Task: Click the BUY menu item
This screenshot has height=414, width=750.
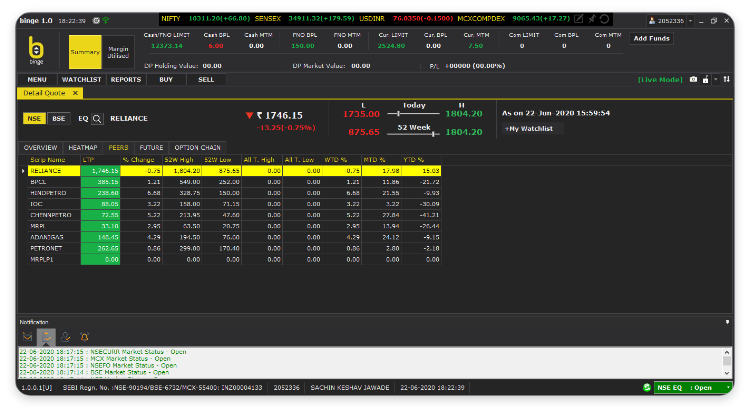Action: pos(166,80)
